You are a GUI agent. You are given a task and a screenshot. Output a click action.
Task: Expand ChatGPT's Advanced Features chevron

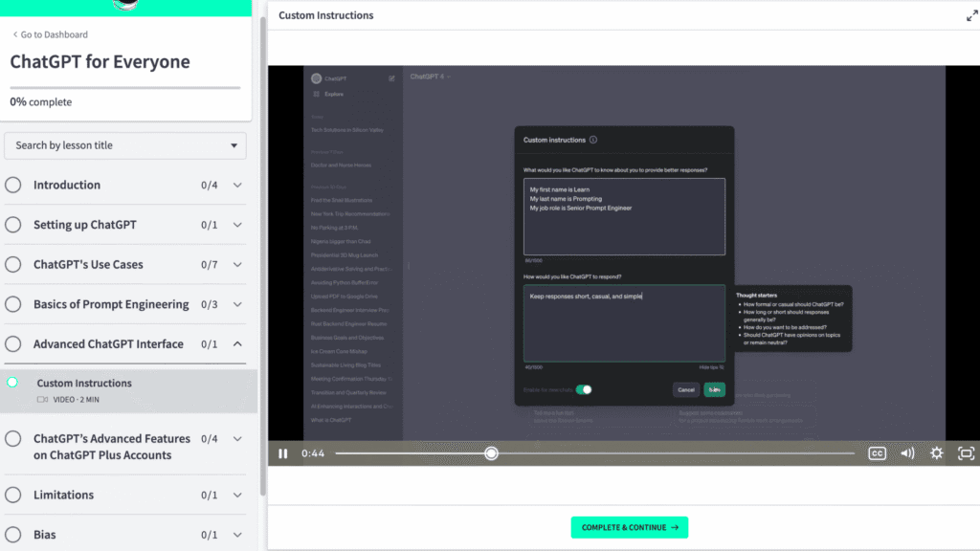tap(237, 439)
